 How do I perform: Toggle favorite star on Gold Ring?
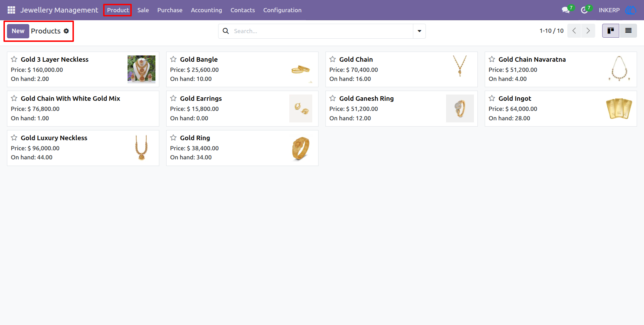173,138
